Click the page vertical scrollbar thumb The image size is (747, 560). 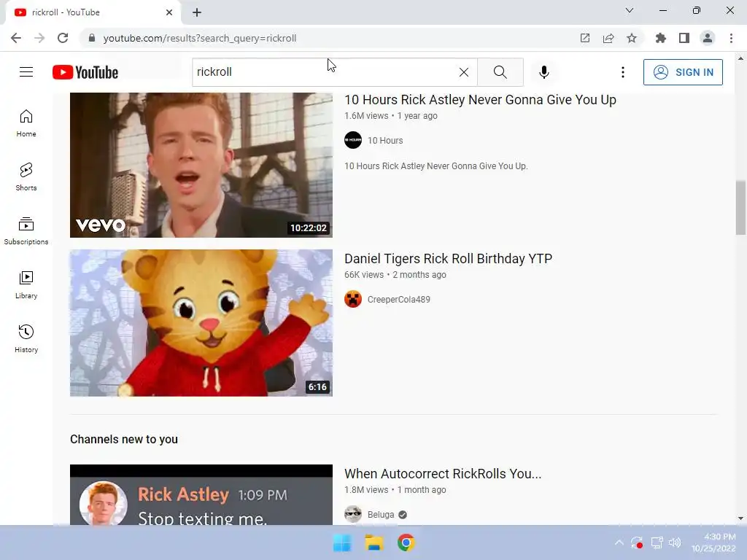(x=740, y=208)
